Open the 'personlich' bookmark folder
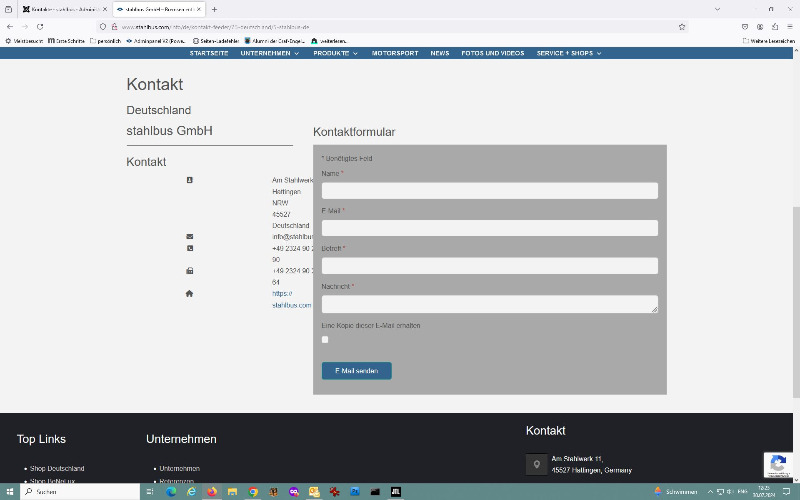Viewport: 800px width, 500px height. pos(106,41)
